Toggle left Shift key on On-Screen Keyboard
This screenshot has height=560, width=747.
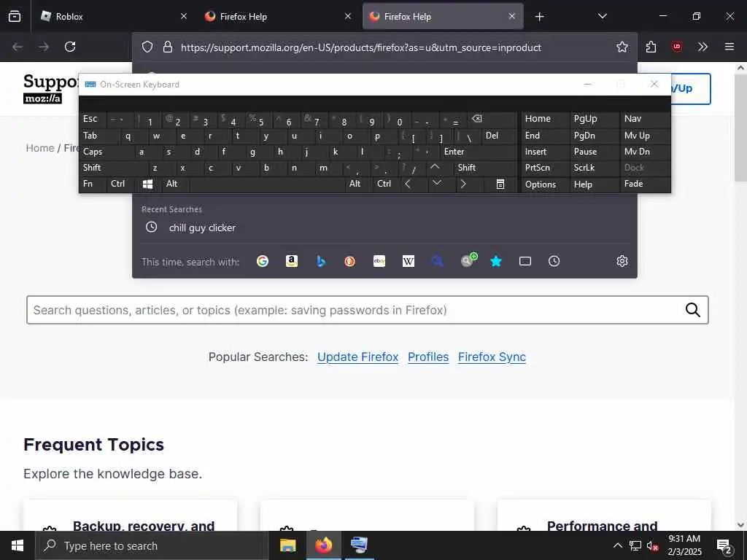[114, 168]
